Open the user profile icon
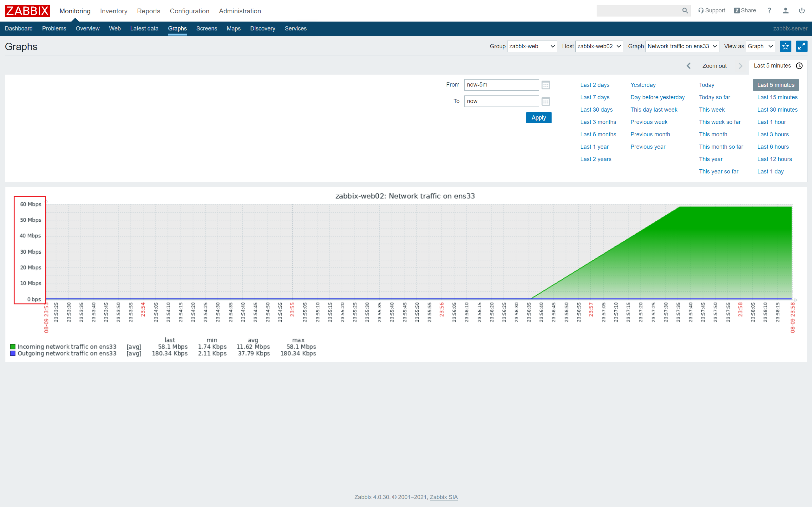This screenshot has height=507, width=812. point(785,11)
